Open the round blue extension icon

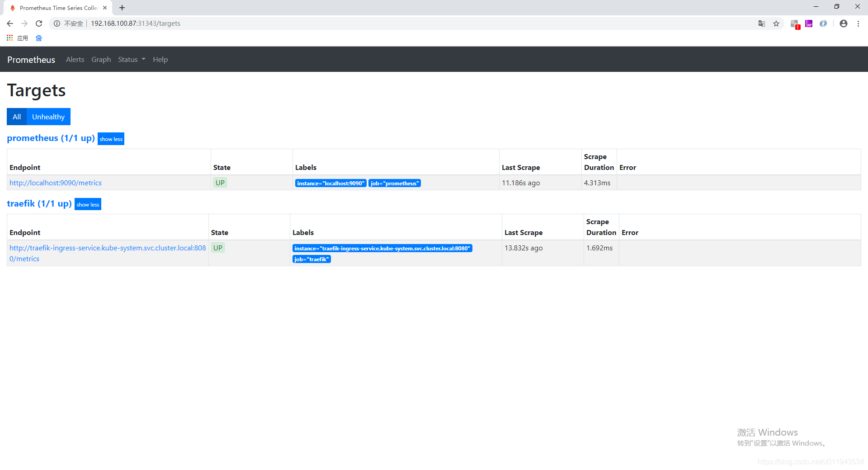823,23
